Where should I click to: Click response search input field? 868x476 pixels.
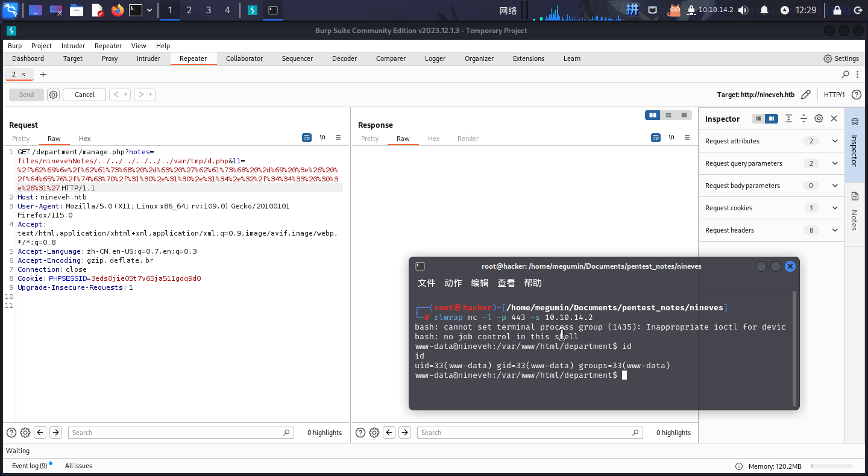[530, 433]
